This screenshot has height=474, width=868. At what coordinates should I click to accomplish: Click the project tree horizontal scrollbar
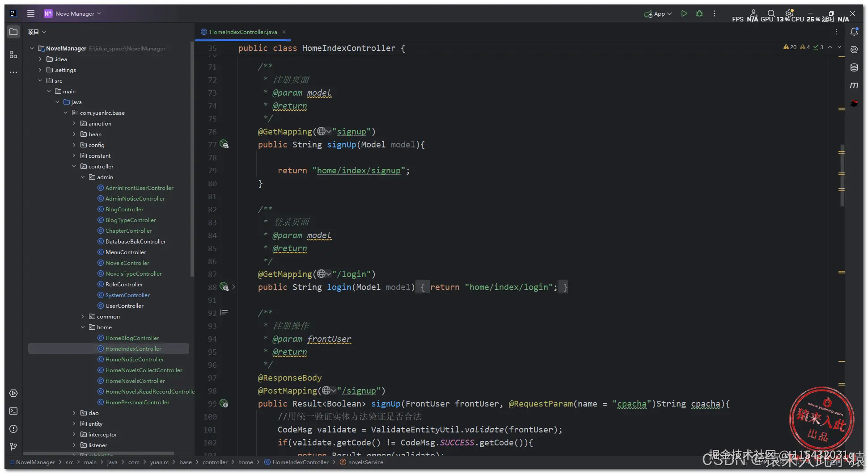tap(98, 453)
